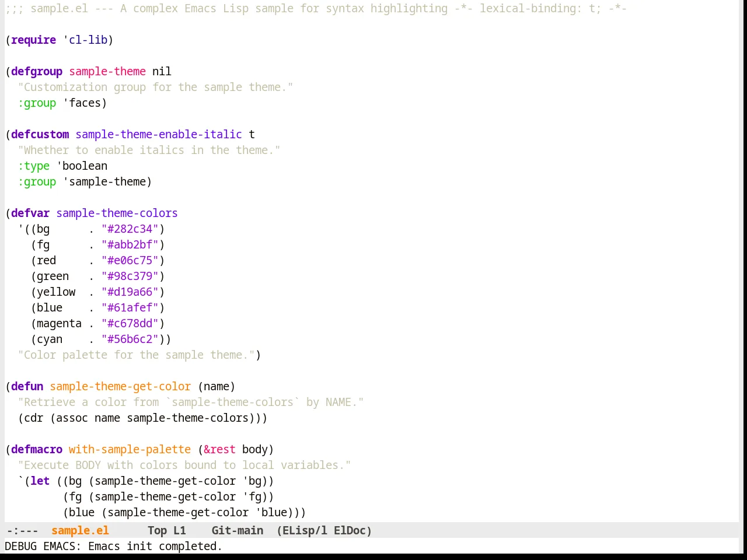The image size is (747, 560).
Task: Click the "#98c379" color string
Action: tap(130, 276)
